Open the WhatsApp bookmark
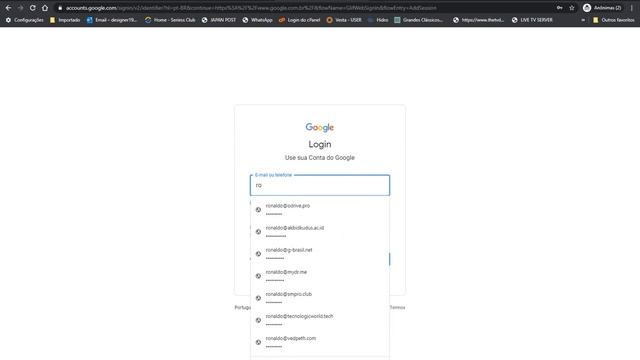Image resolution: width=640 pixels, height=360 pixels. tap(257, 20)
